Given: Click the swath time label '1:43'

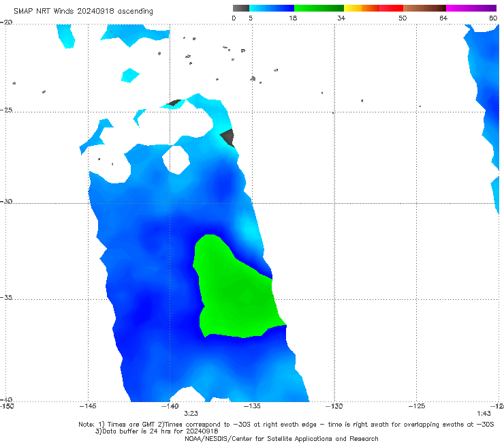Looking at the screenshot, I should [x=484, y=414].
